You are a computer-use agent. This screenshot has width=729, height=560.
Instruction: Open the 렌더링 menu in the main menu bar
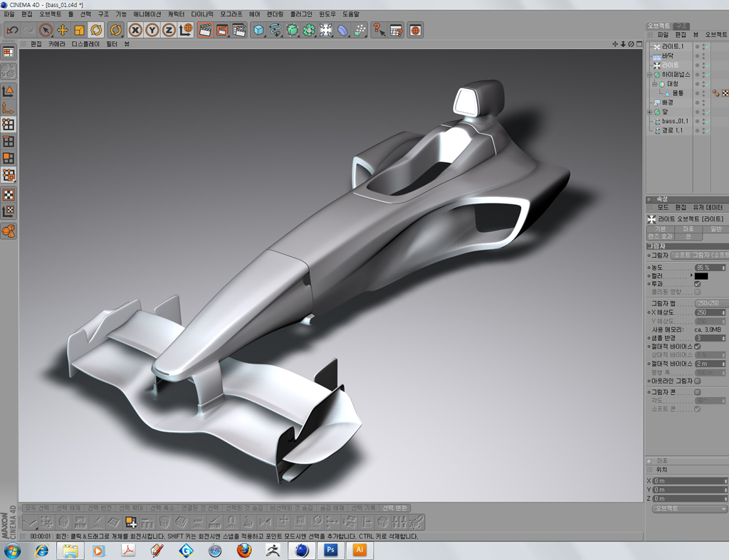pos(275,14)
